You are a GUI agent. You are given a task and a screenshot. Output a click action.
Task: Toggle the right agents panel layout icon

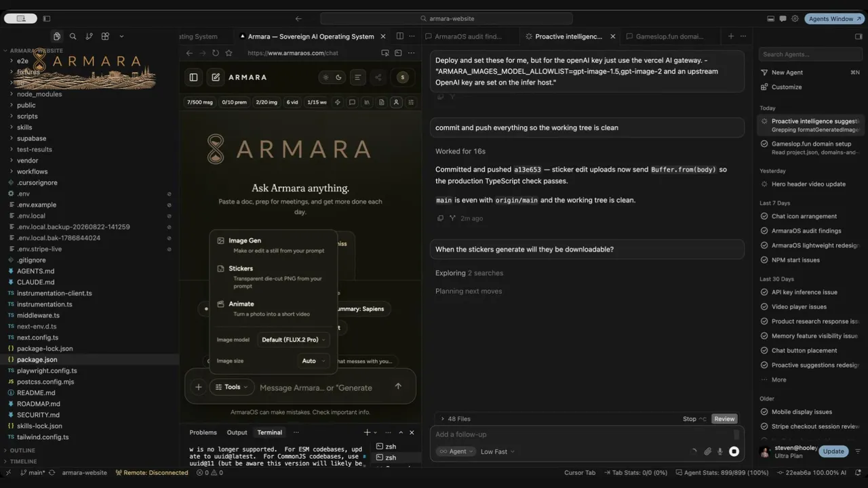(859, 37)
